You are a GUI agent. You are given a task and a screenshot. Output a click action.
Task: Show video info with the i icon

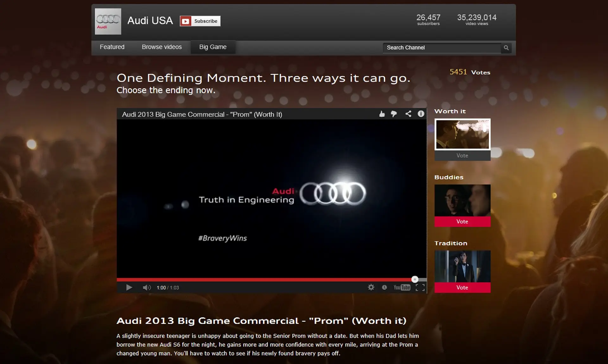[421, 114]
